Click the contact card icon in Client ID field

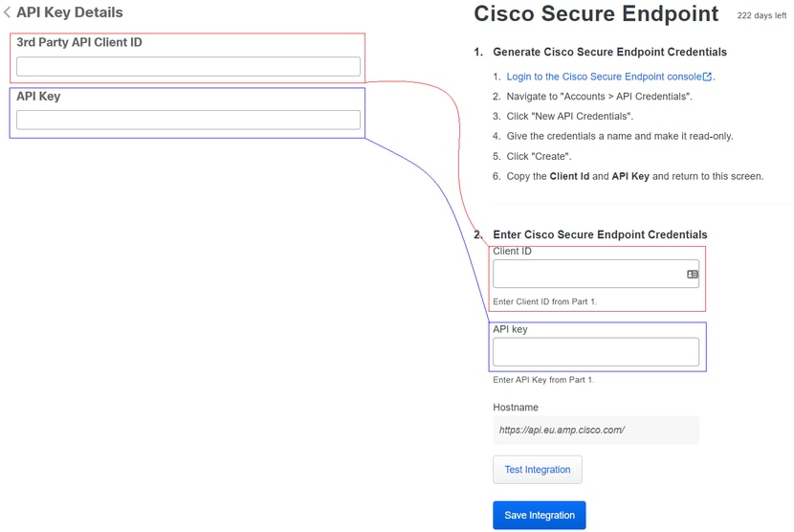[x=693, y=274]
